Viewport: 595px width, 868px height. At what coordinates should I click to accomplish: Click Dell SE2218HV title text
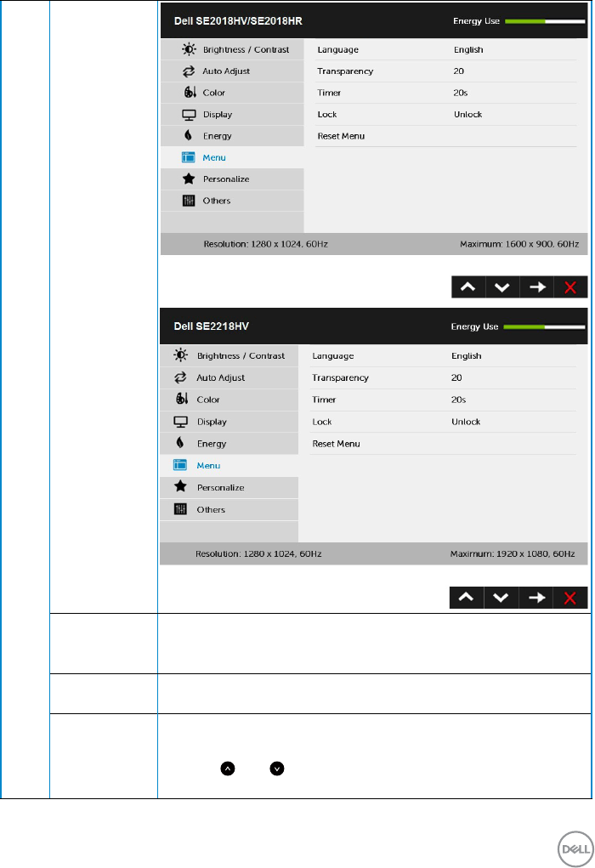click(212, 326)
